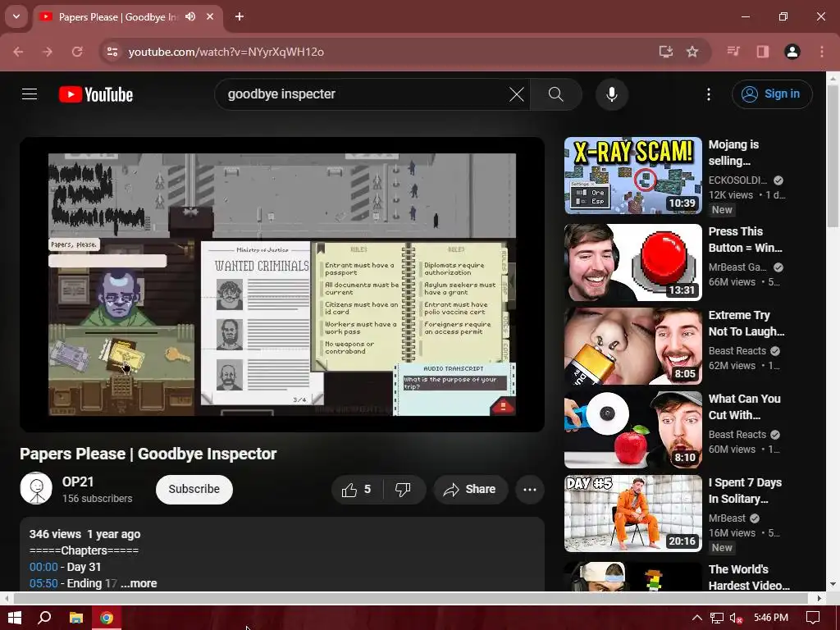This screenshot has width=840, height=630.
Task: Open the 8:05 Beast Reacts thumbnail
Action: 632,346
